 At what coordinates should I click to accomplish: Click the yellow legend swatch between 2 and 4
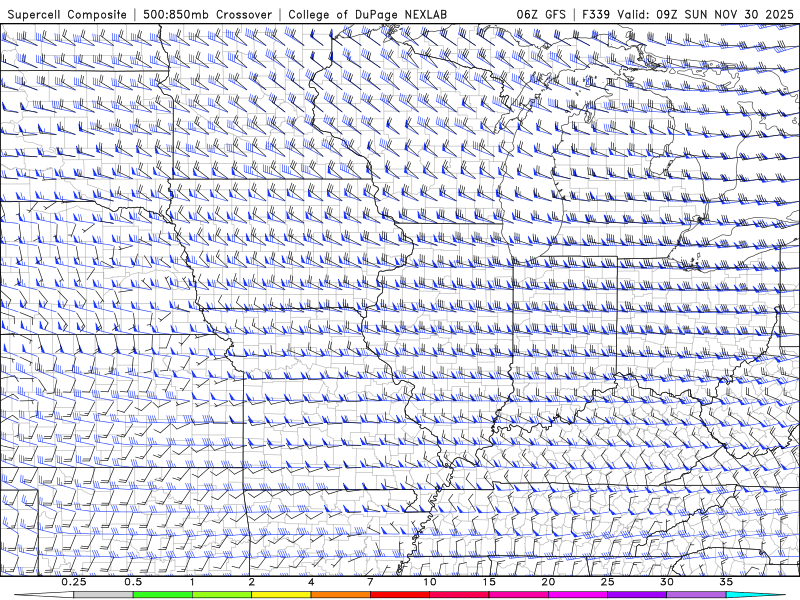point(281,595)
